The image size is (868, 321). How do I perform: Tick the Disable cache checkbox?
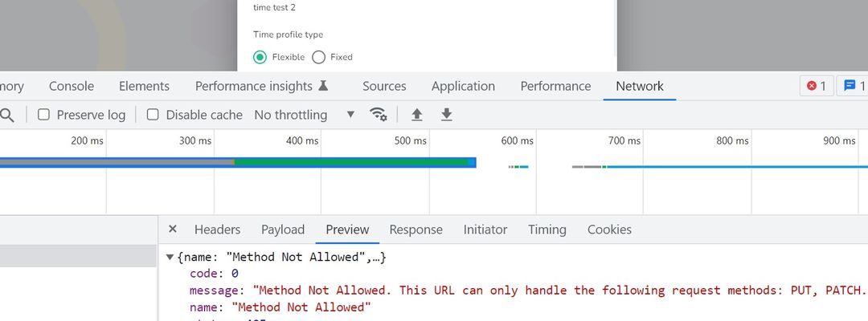[153, 115]
